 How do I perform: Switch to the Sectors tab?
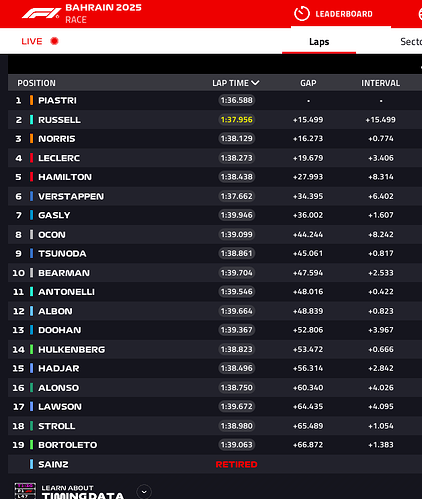coord(411,41)
